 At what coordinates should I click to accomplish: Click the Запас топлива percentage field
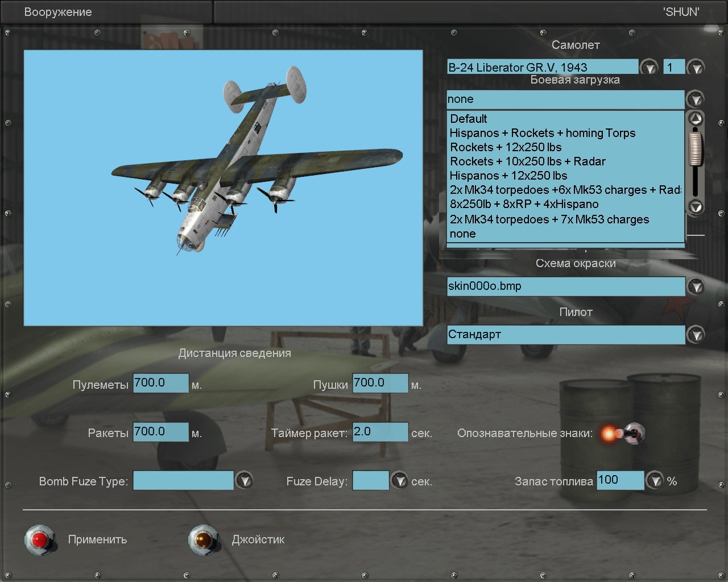point(621,480)
